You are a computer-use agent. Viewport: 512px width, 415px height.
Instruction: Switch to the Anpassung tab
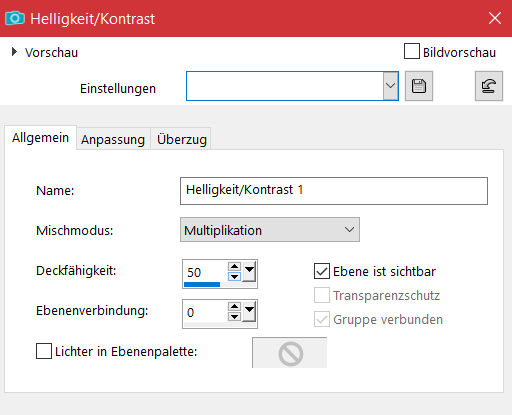click(113, 139)
